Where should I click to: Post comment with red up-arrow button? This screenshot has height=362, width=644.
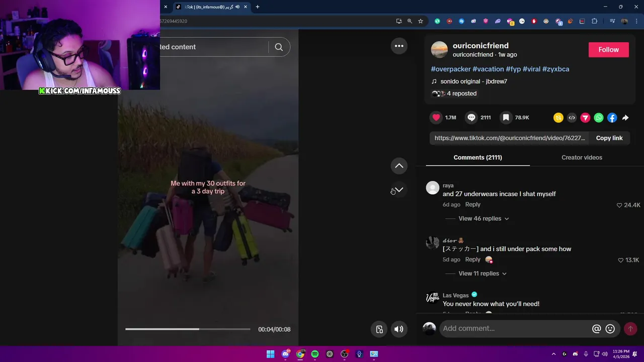(x=630, y=329)
